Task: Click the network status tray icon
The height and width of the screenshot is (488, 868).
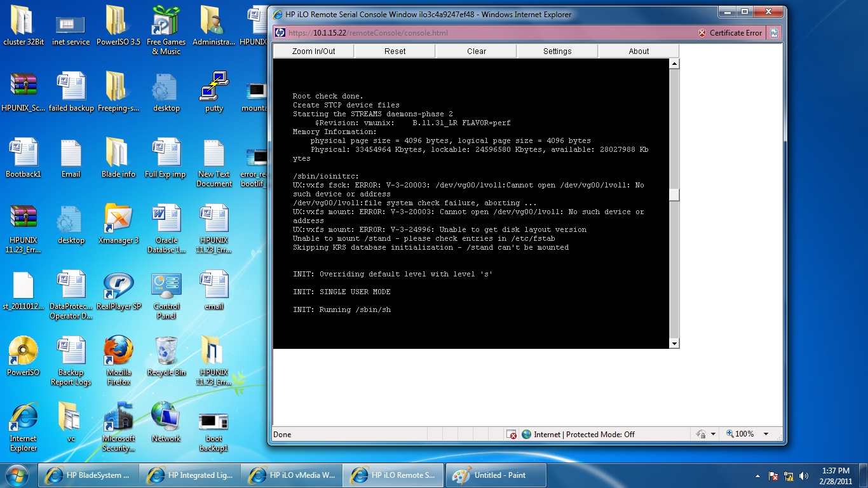Action: (x=789, y=476)
